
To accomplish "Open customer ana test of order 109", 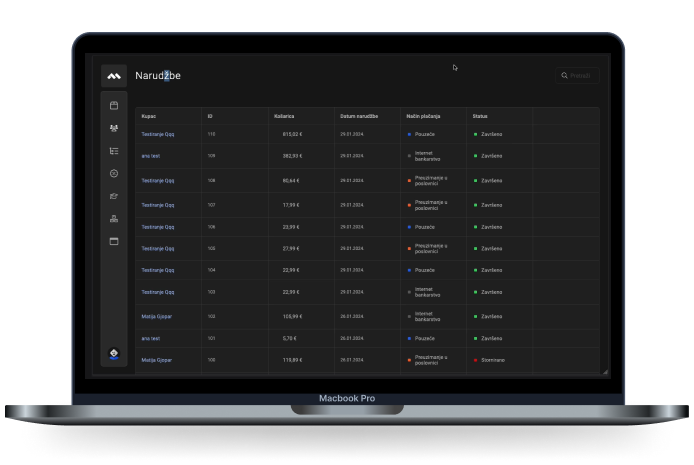I will [x=150, y=156].
